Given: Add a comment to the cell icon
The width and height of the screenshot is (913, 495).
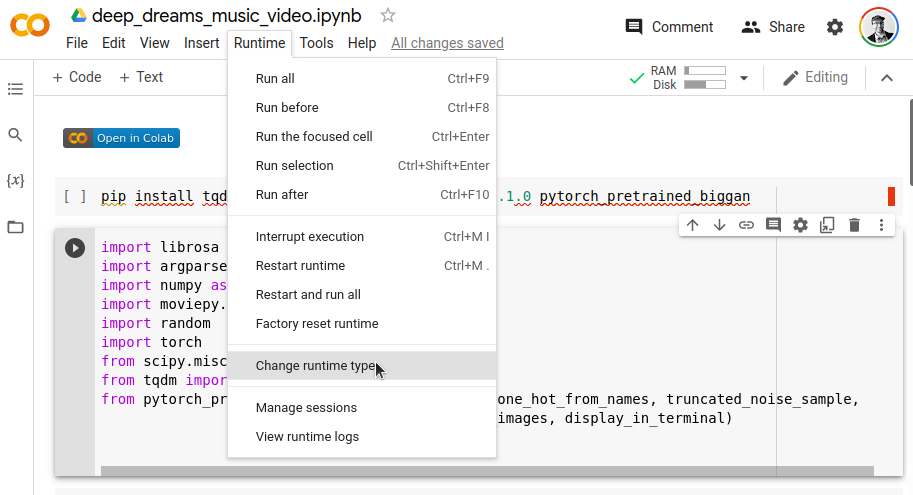Looking at the screenshot, I should pyautogui.click(x=773, y=225).
